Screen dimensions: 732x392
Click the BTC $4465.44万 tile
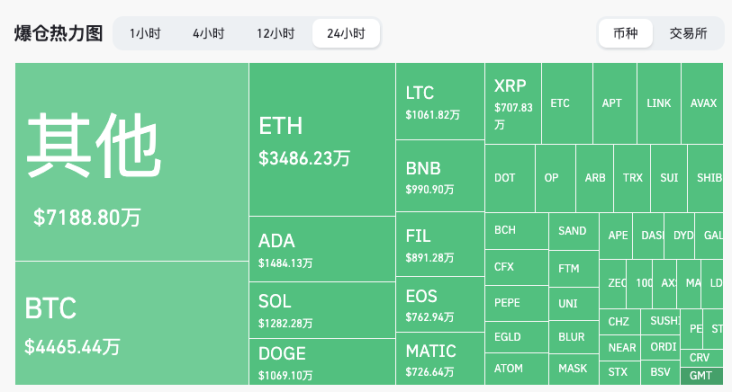coord(132,323)
